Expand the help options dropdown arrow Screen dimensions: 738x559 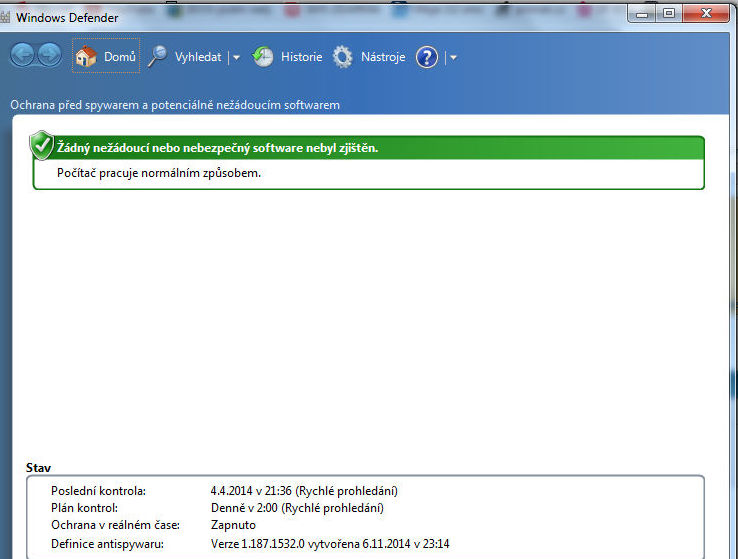(453, 57)
